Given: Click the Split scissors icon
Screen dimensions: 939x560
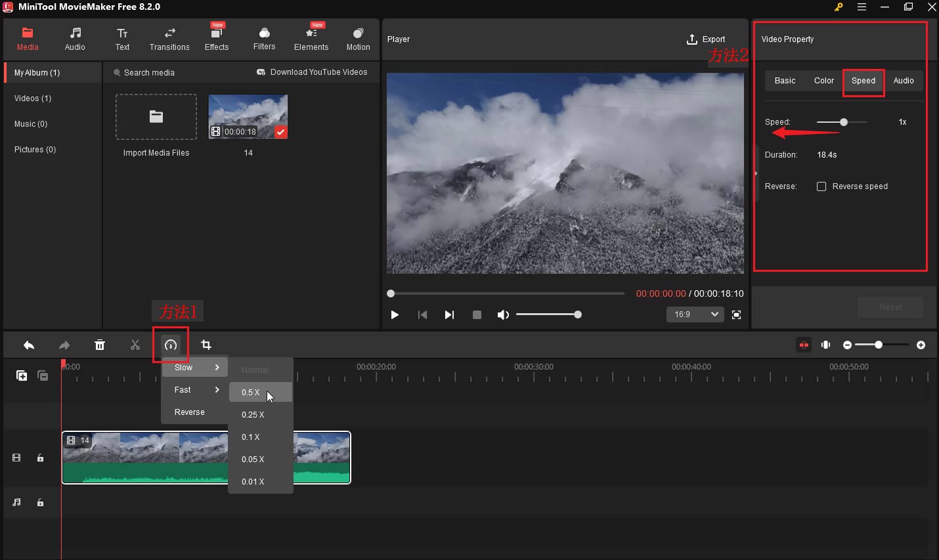Looking at the screenshot, I should [135, 345].
